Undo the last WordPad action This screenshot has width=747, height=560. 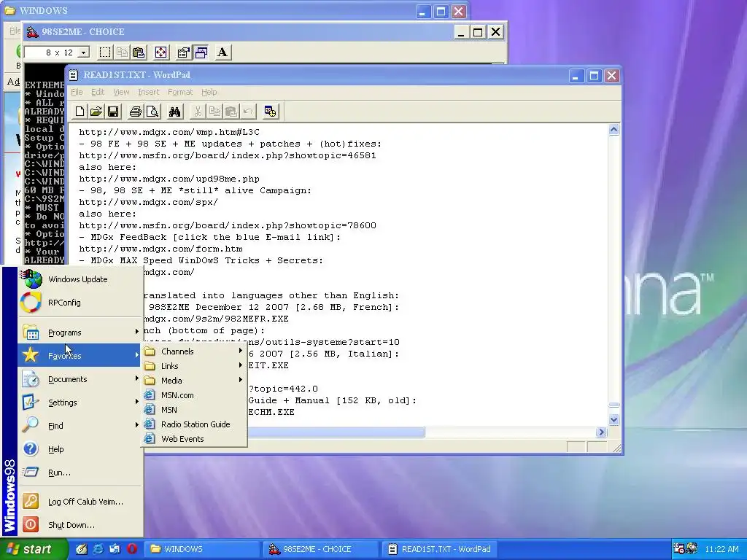(x=248, y=112)
